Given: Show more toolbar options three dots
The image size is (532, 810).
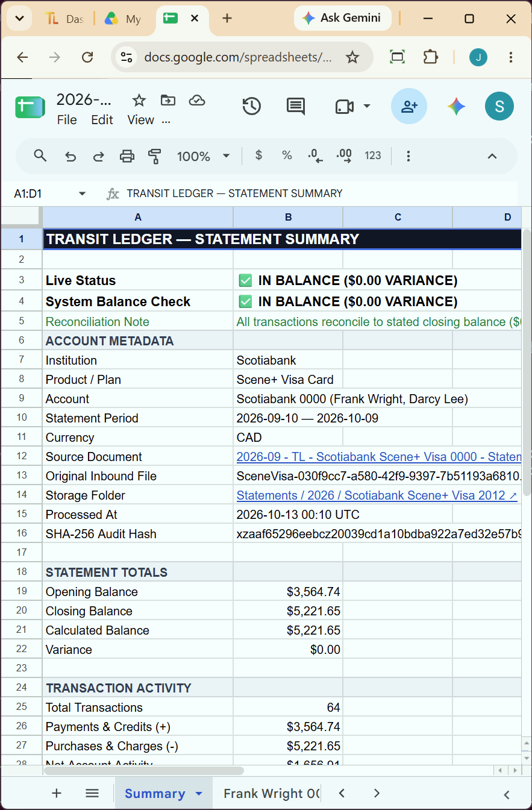Looking at the screenshot, I should coord(408,156).
